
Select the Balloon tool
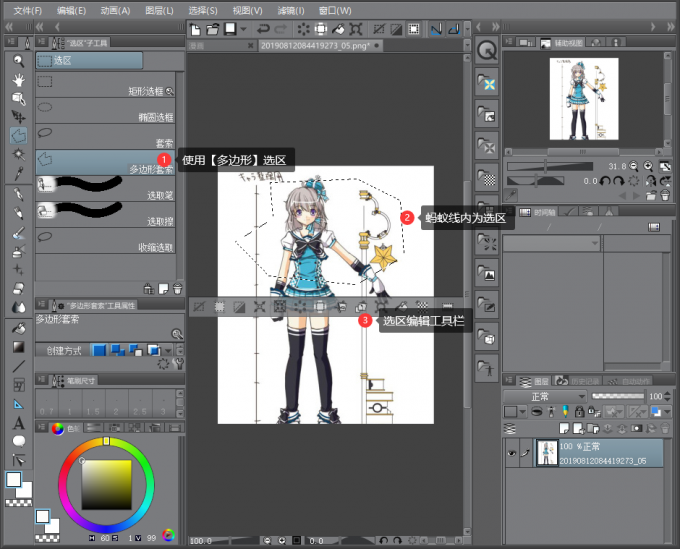coord(18,441)
